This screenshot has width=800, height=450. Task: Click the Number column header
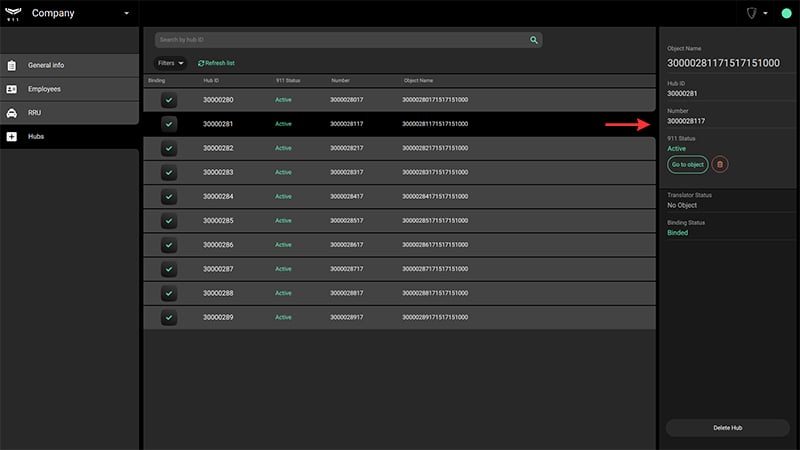click(340, 81)
